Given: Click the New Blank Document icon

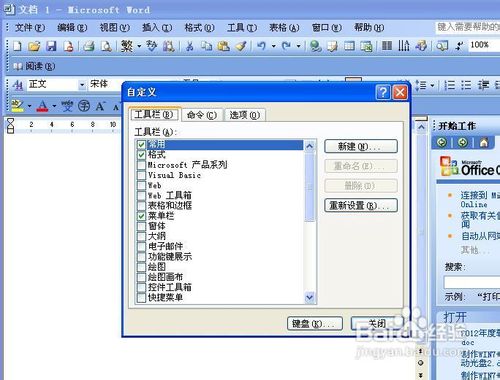Looking at the screenshot, I should coord(17,46).
